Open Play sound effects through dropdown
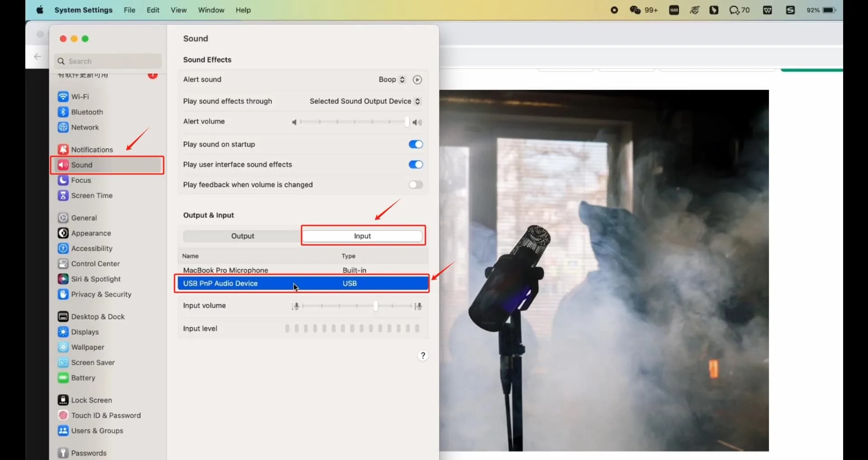 (365, 101)
